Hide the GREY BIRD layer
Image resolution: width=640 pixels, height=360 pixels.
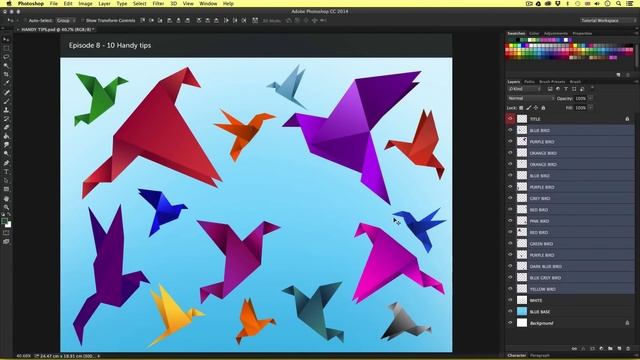tap(510, 198)
